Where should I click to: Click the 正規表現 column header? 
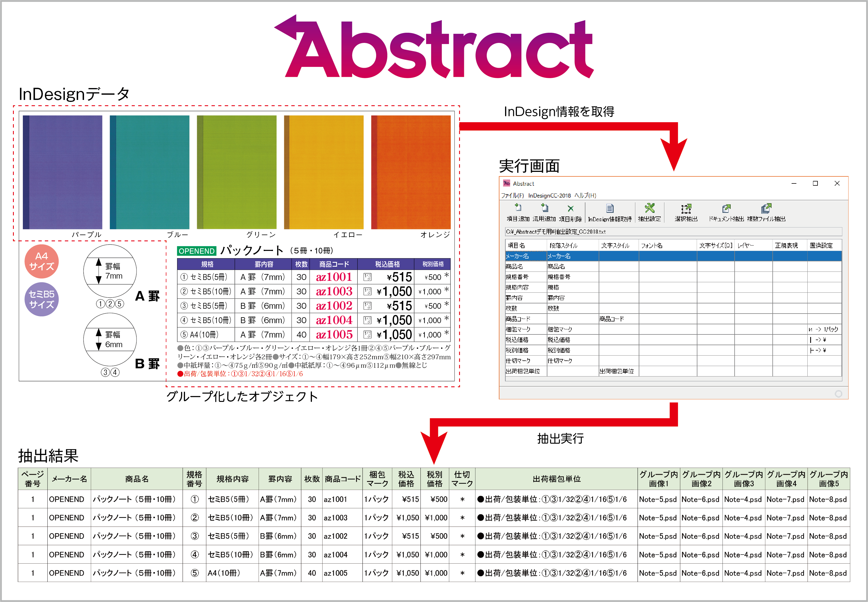[x=790, y=245]
